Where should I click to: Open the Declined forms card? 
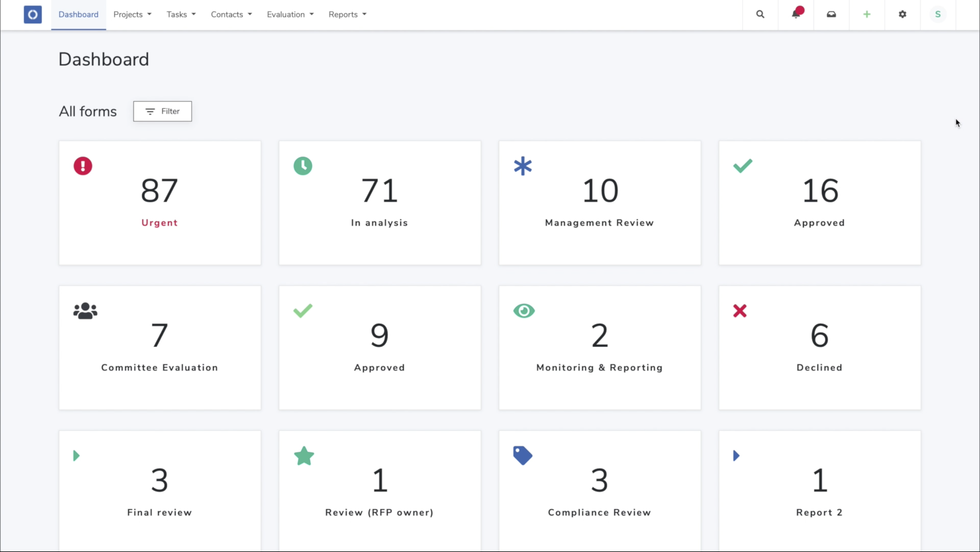820,347
